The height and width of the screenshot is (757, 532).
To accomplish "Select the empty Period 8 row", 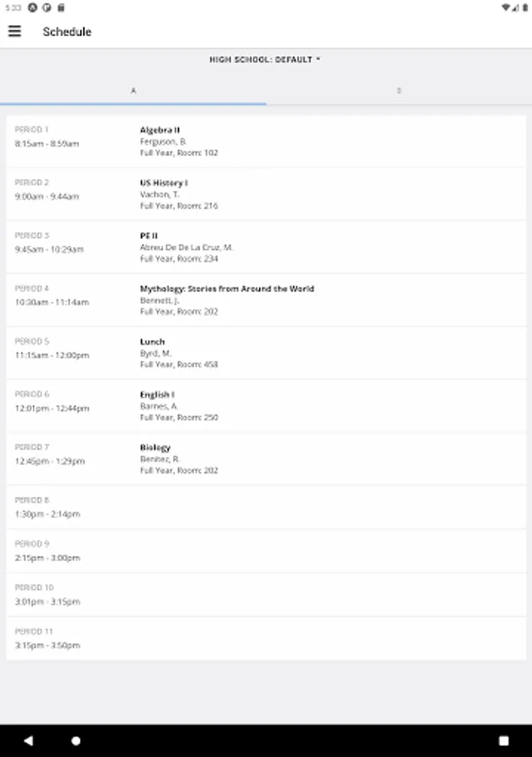I will coord(266,507).
